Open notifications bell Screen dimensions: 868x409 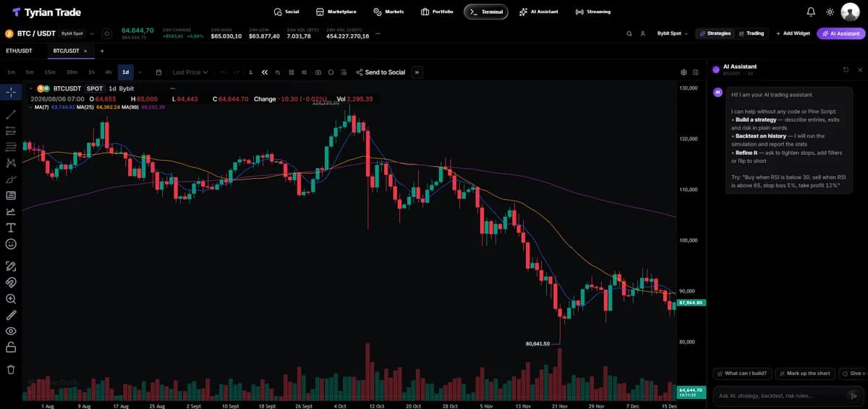click(x=811, y=12)
